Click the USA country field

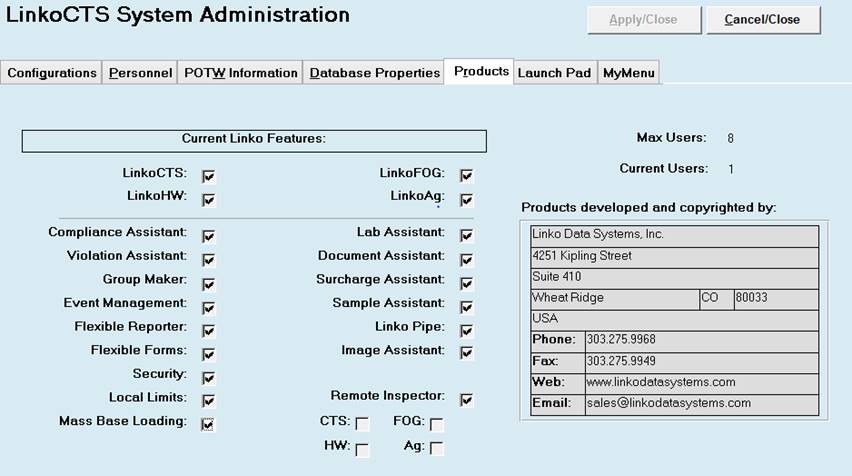[674, 321]
